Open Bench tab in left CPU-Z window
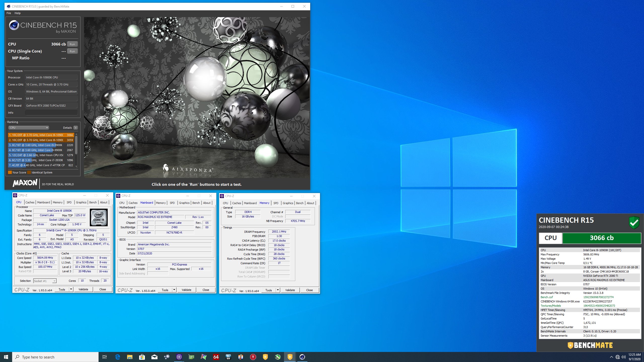Image resolution: width=644 pixels, height=362 pixels. [93, 202]
